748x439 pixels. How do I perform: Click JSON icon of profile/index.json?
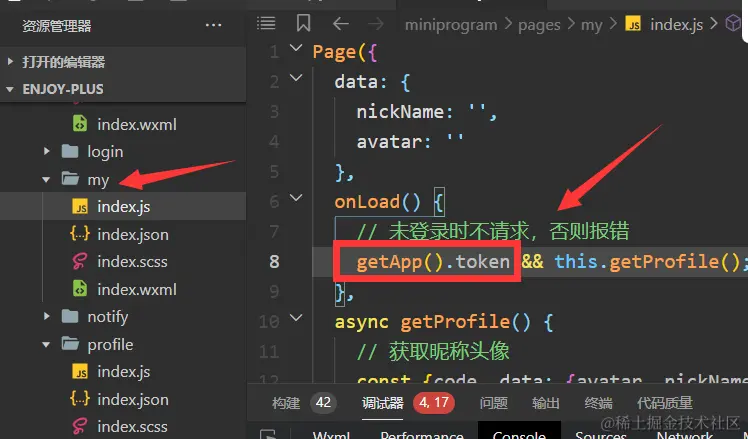click(x=80, y=399)
